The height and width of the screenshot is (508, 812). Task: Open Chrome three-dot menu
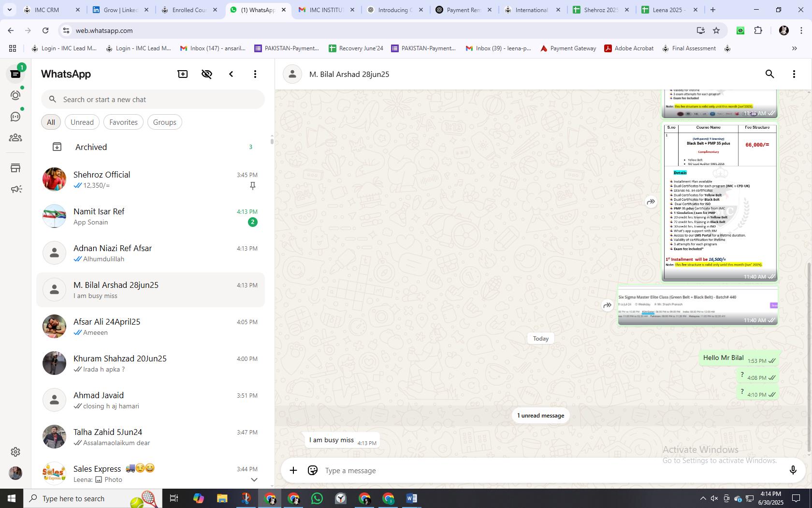[x=801, y=30]
